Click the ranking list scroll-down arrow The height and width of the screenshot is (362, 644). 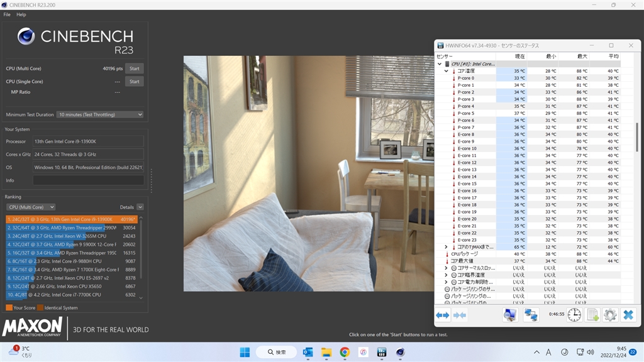(141, 298)
